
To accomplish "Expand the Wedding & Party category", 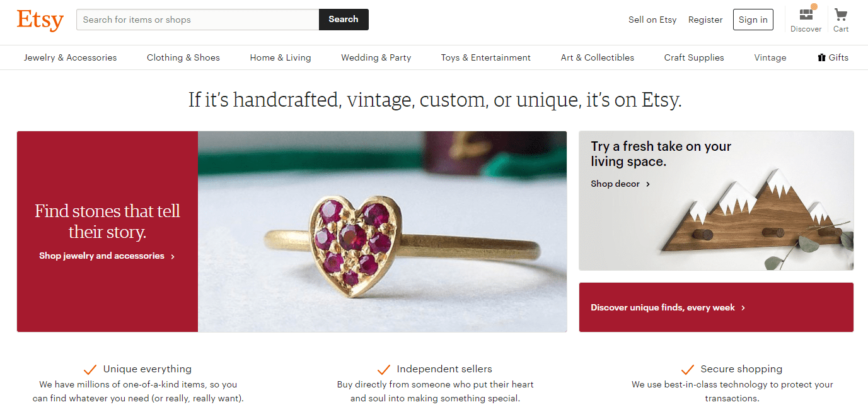I will [x=376, y=57].
